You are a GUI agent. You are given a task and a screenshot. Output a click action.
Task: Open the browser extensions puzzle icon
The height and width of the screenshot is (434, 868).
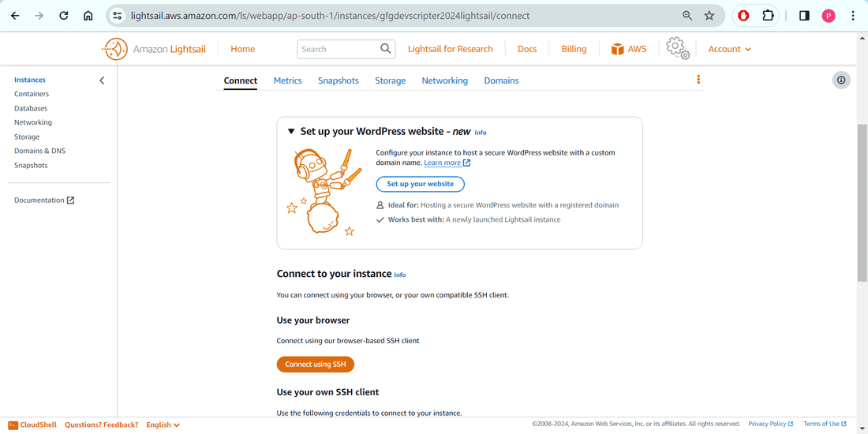point(768,16)
